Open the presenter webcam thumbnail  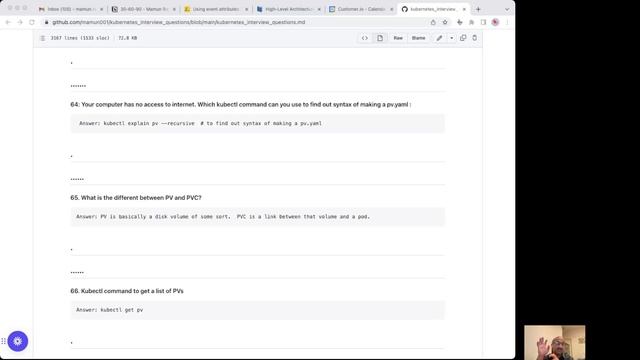(x=555, y=342)
